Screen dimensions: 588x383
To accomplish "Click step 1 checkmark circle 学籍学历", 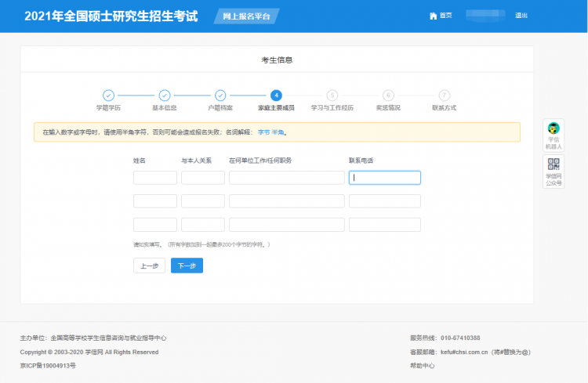I will (108, 95).
